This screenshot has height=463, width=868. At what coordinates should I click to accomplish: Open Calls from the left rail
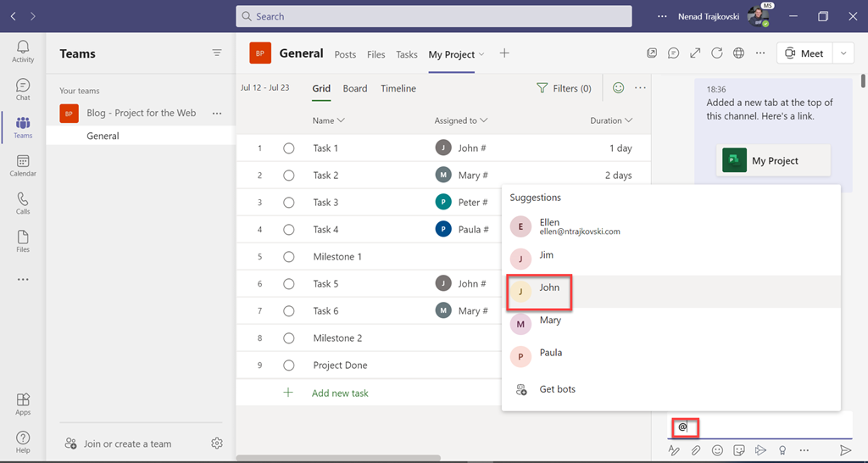23,203
